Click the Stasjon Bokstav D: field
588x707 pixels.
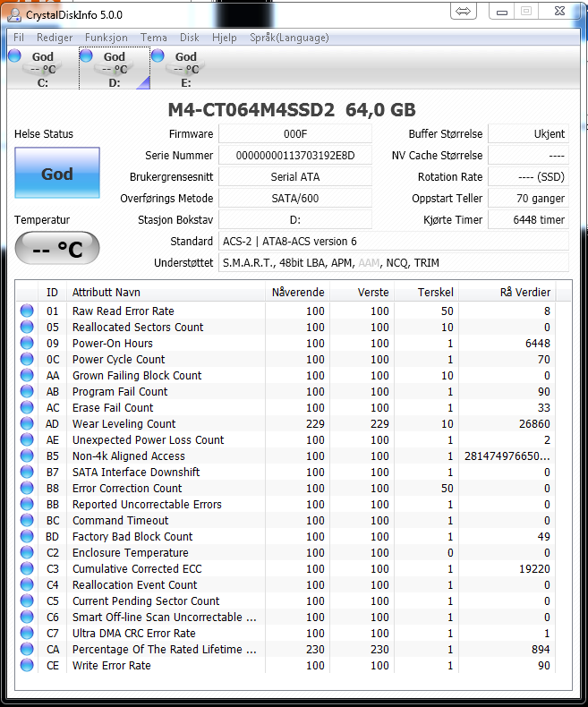point(295,220)
